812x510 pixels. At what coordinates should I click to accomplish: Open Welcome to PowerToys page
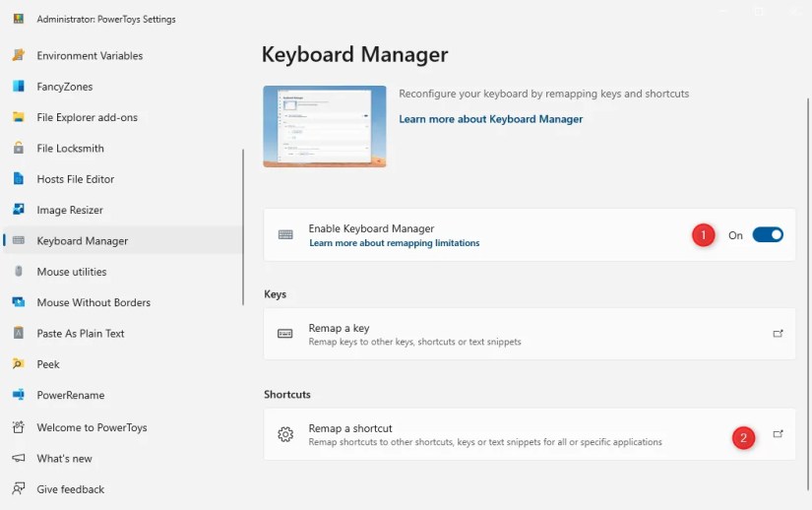(x=92, y=427)
